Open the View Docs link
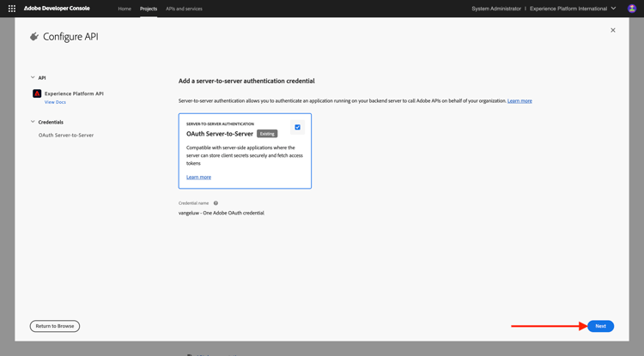 pyautogui.click(x=55, y=102)
